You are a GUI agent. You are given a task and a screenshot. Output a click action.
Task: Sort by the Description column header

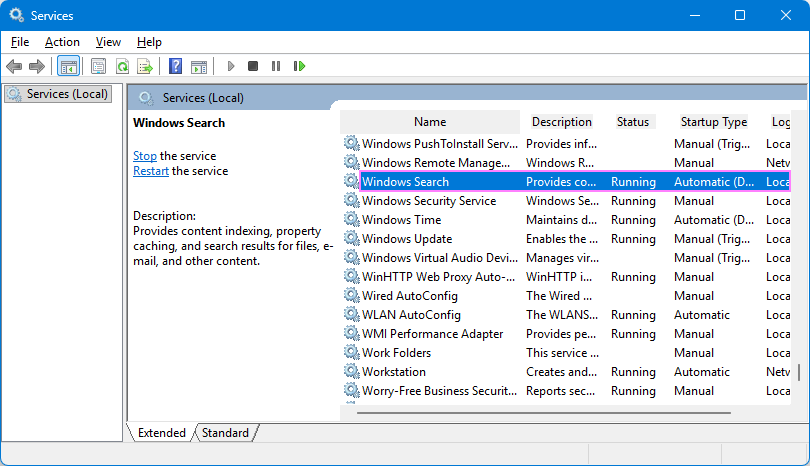562,122
